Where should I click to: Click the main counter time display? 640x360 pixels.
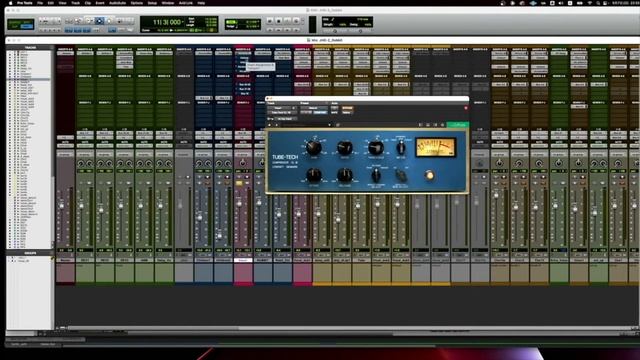pyautogui.click(x=167, y=22)
